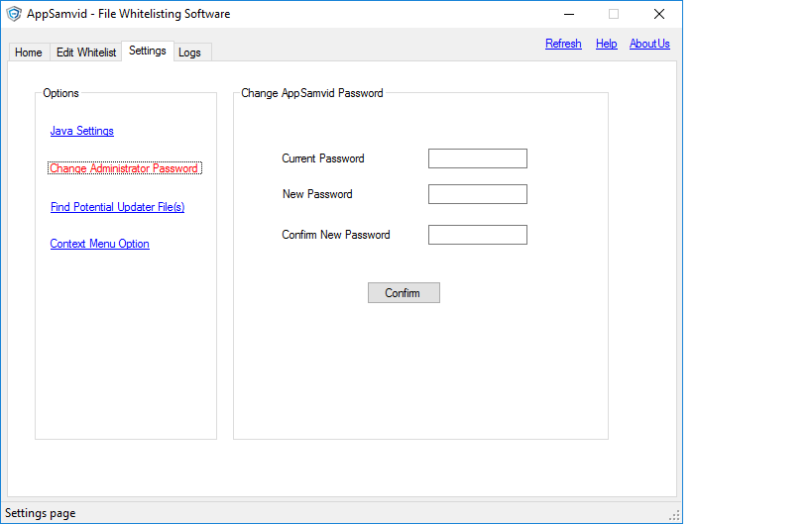
Task: Open Find Potential Updater File(s) link
Action: [x=118, y=207]
